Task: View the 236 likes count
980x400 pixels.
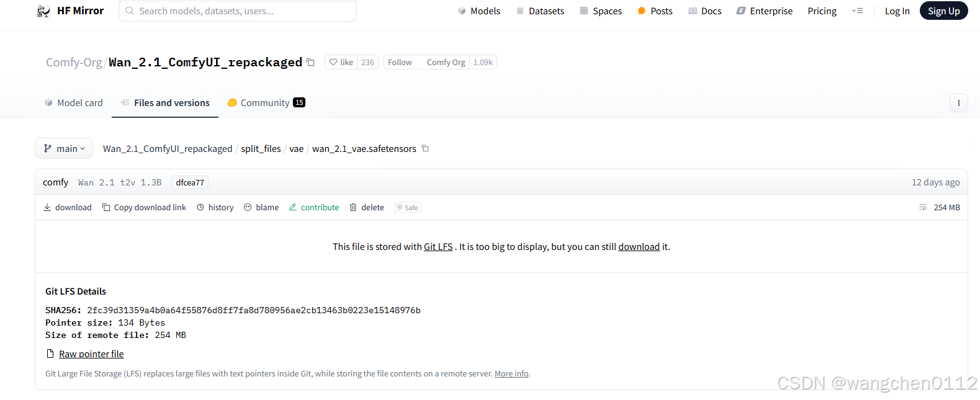Action: click(367, 62)
